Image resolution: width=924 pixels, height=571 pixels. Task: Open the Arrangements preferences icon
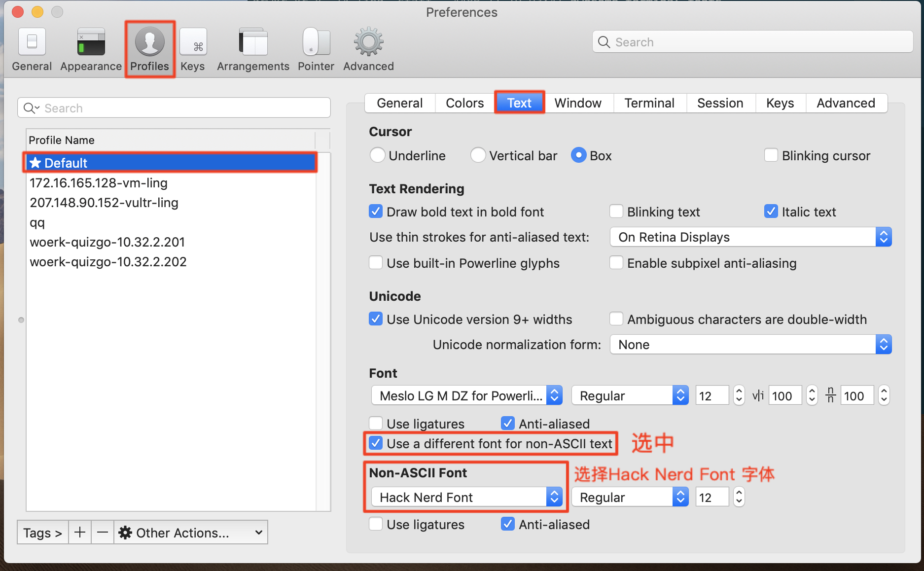click(x=253, y=42)
